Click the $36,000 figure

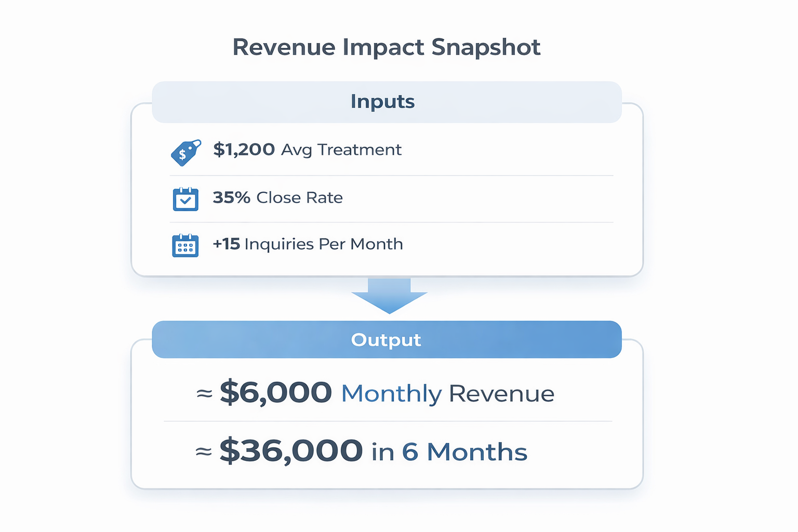pos(291,450)
